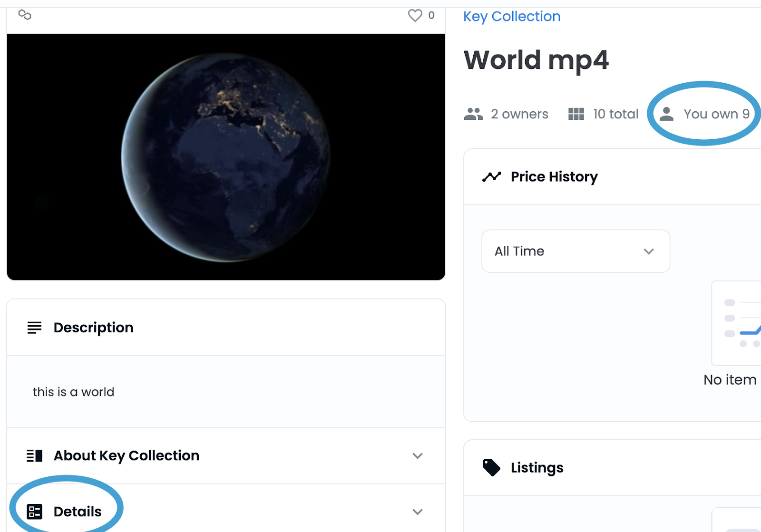Screen dimensions: 761x532
Task: Click the Description heading
Action: coord(93,328)
